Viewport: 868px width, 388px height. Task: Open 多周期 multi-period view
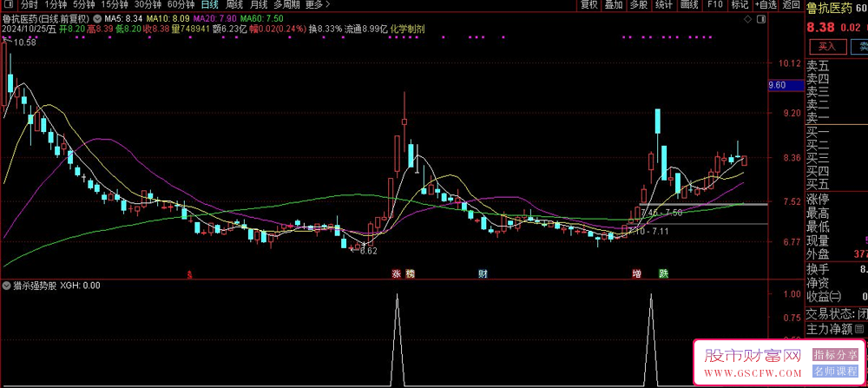click(x=286, y=5)
